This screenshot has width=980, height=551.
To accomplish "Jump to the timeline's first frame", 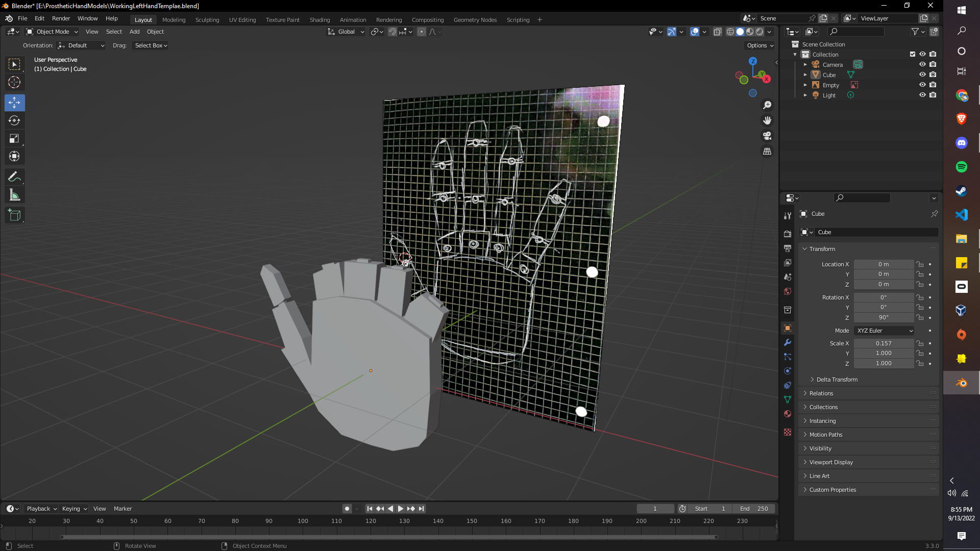I will point(370,509).
